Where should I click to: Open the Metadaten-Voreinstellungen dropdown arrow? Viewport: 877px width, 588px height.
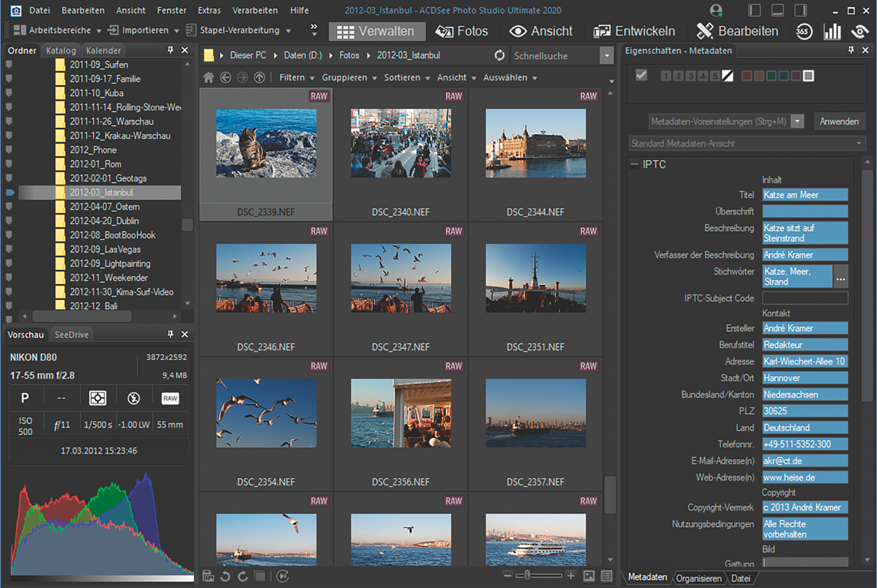click(x=797, y=122)
